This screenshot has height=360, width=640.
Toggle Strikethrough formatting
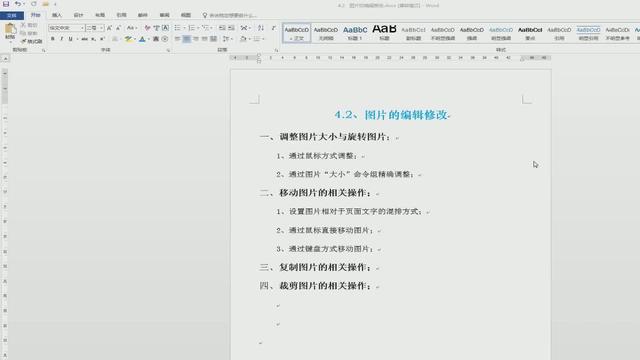[84, 39]
